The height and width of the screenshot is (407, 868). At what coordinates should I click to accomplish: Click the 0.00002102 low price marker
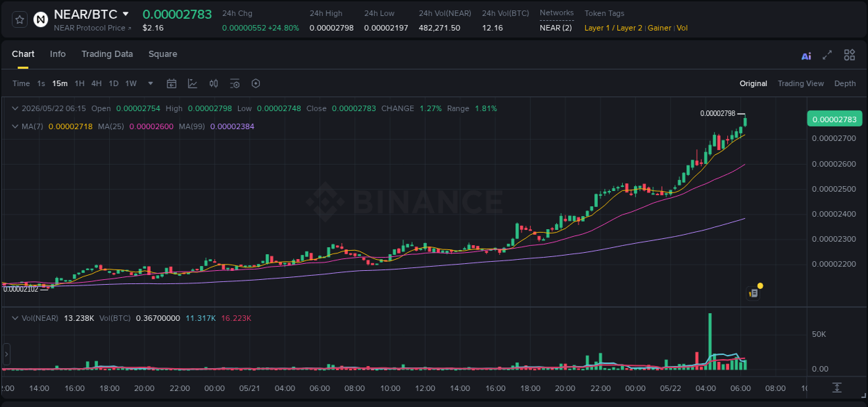pyautogui.click(x=21, y=289)
